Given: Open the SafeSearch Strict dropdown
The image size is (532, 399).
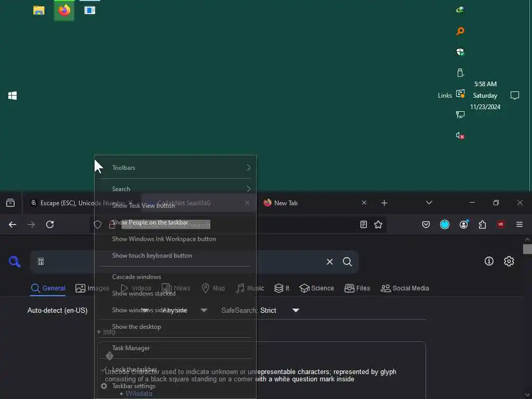Looking at the screenshot, I should 260,311.
